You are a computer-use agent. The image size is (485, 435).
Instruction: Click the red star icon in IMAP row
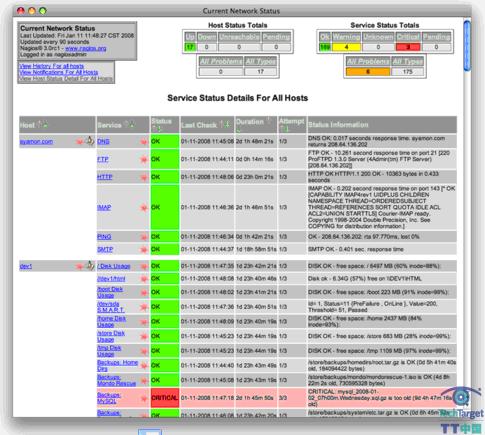(144, 208)
